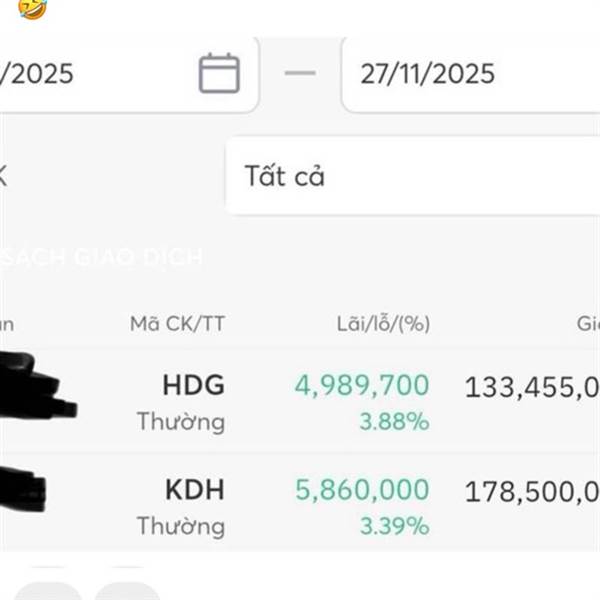The image size is (600, 600).
Task: Expand the 'Tất cả' filter dropdown
Action: coord(413,176)
